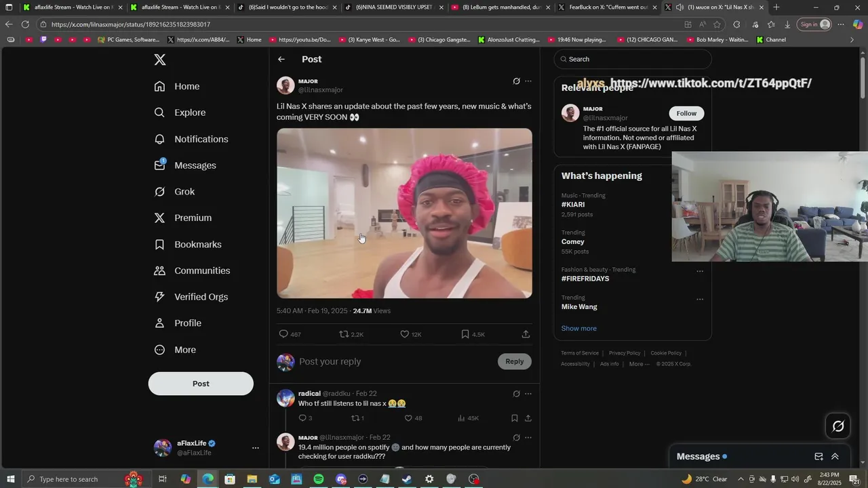Open Premium in X sidebar

click(183, 218)
